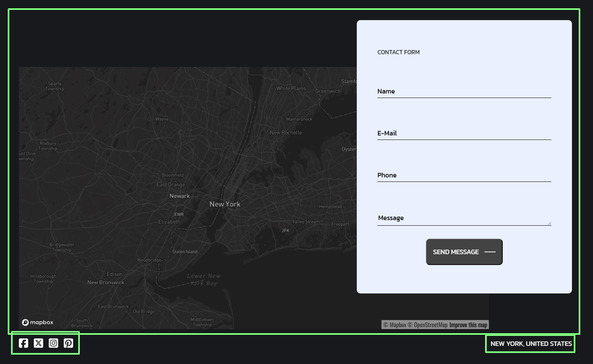Focus the Name input field
Viewport: 593px width, 364px height.
point(464,91)
